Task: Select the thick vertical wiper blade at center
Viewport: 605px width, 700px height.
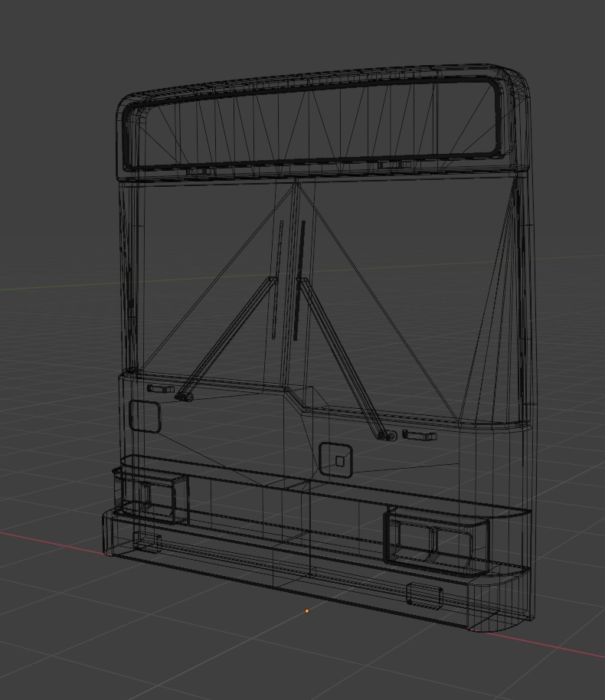Action: pyautogui.click(x=299, y=280)
